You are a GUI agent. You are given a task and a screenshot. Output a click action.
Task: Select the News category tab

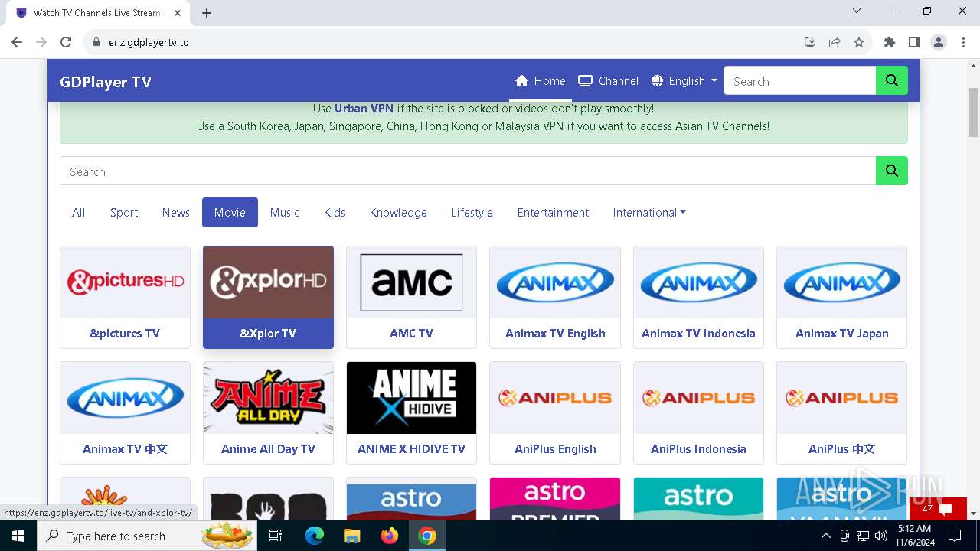pos(175,213)
